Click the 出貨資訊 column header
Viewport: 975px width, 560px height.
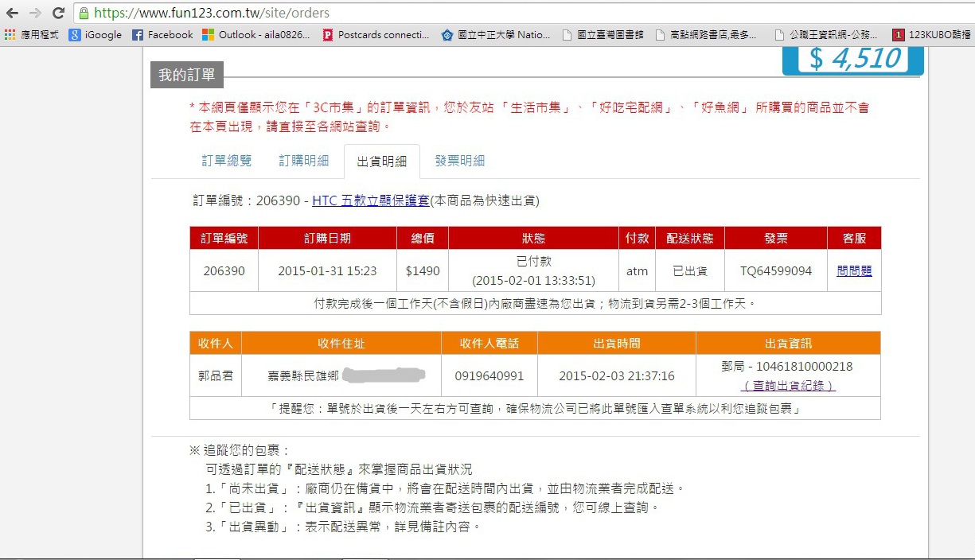788,344
